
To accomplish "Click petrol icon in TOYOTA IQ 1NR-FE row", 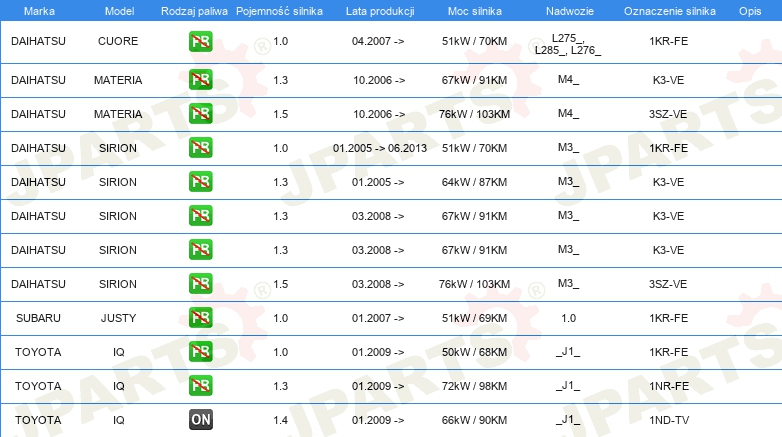I will tap(200, 386).
